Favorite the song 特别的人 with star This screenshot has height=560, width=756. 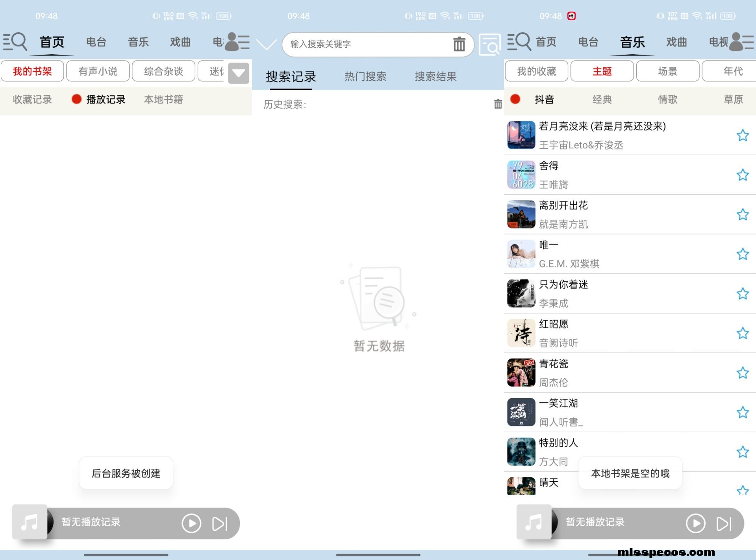point(743,452)
